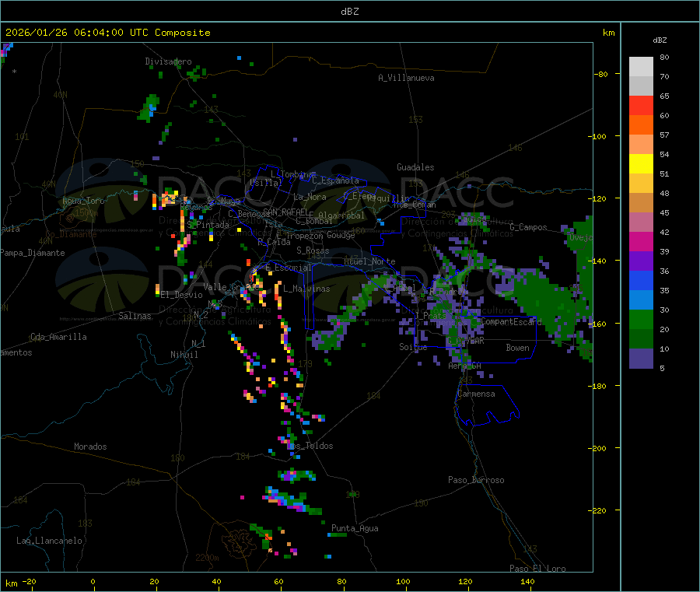Screen dimensions: 700x592
Task: Click the C_Española location label
Action: tap(335, 180)
